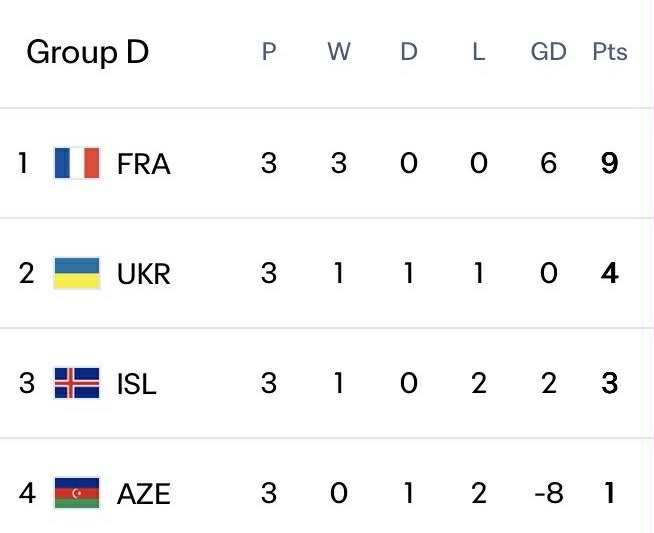
Task: Open the UKR team name
Action: (144, 274)
